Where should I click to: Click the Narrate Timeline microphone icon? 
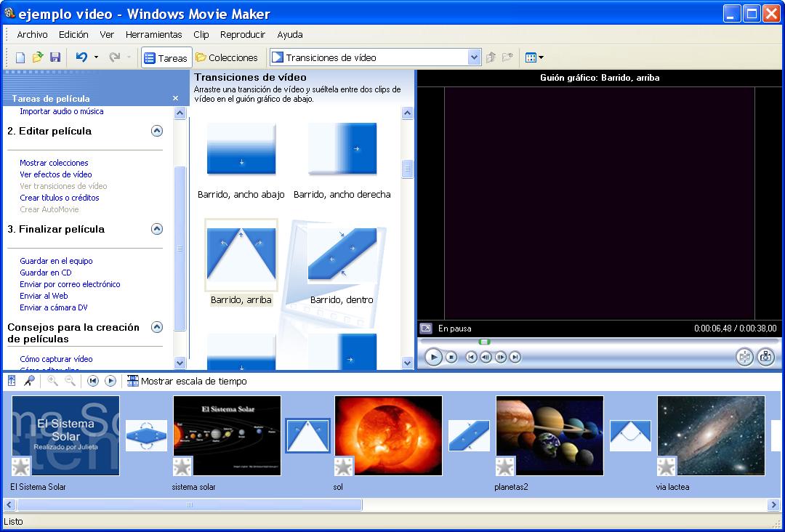pos(29,382)
